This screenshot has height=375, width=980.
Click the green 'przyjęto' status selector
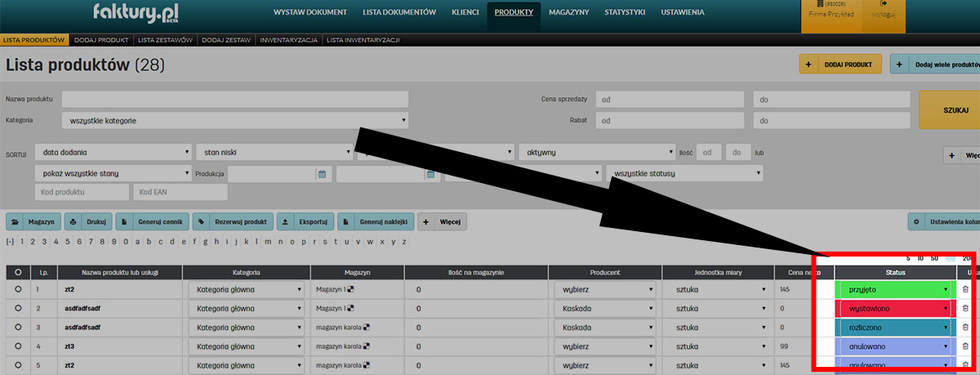pyautogui.click(x=894, y=289)
